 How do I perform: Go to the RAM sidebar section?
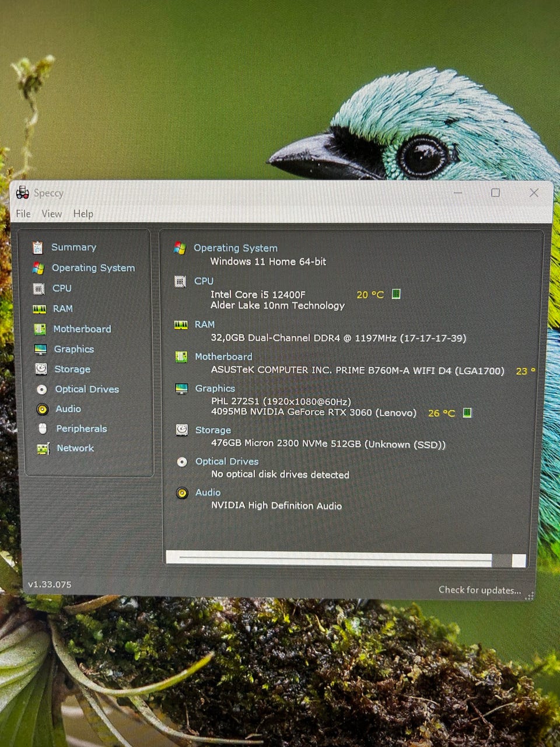click(63, 309)
